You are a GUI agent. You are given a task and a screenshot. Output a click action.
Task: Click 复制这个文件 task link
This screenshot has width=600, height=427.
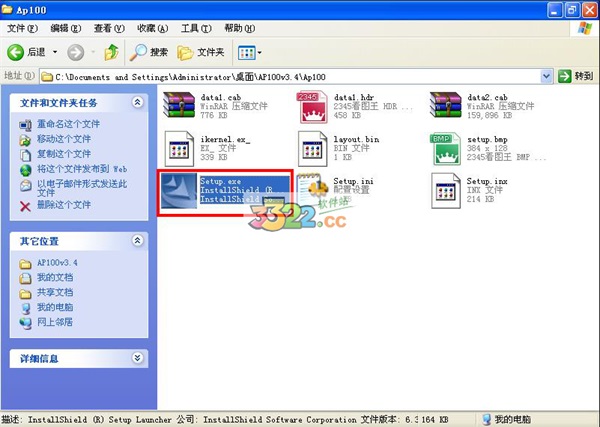click(64, 154)
